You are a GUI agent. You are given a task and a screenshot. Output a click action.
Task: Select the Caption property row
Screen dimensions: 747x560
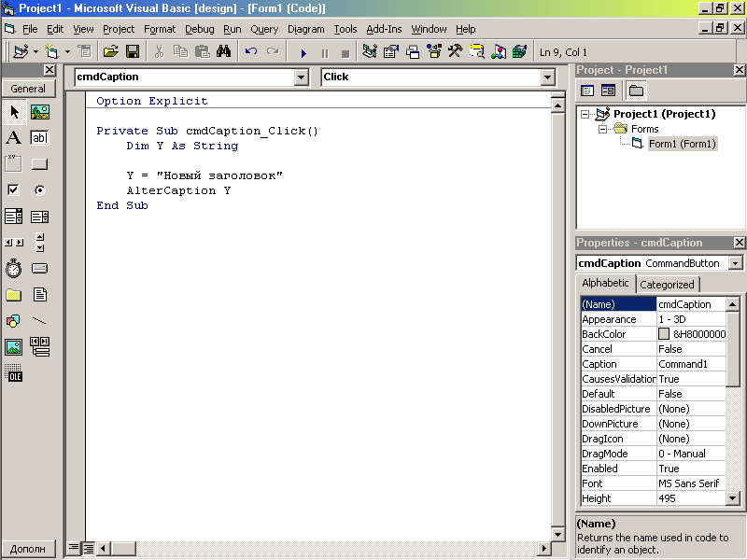[x=653, y=364]
